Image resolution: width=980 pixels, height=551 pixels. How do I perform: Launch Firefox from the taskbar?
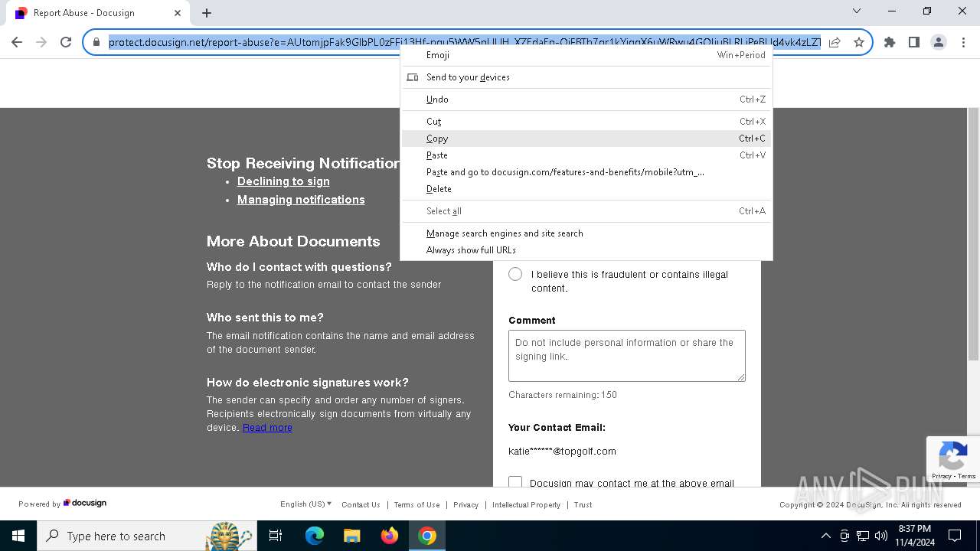click(390, 536)
